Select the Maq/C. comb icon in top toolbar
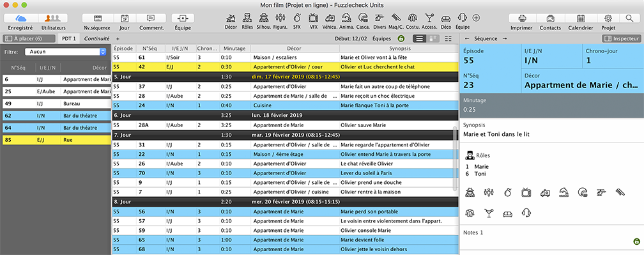This screenshot has height=255, width=644. click(396, 18)
